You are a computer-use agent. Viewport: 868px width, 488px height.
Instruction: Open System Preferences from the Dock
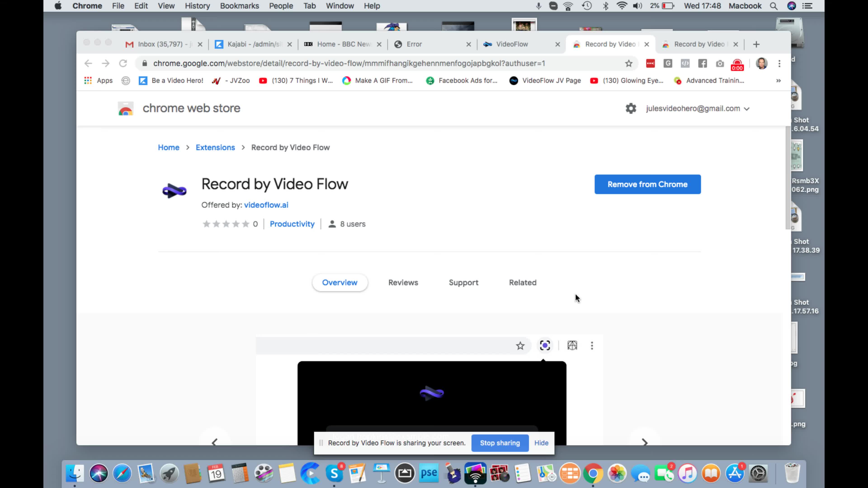coord(758,473)
